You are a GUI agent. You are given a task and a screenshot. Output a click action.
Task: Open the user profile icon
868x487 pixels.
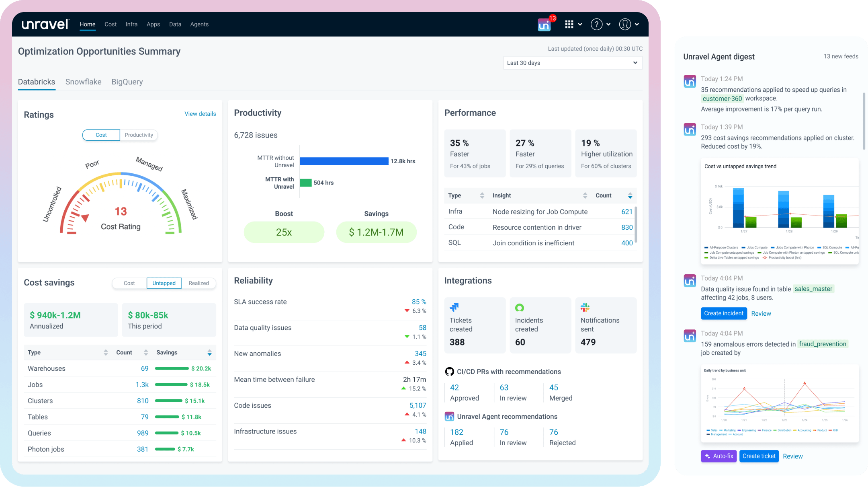[625, 25]
